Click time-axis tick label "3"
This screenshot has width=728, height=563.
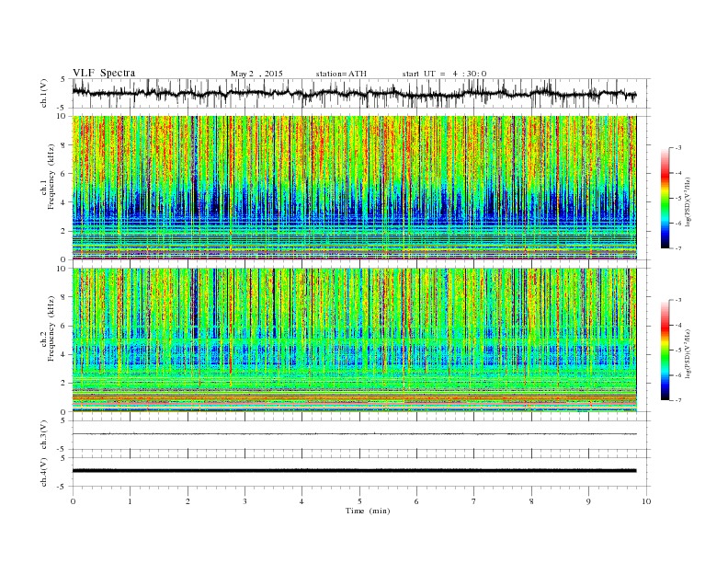(245, 501)
